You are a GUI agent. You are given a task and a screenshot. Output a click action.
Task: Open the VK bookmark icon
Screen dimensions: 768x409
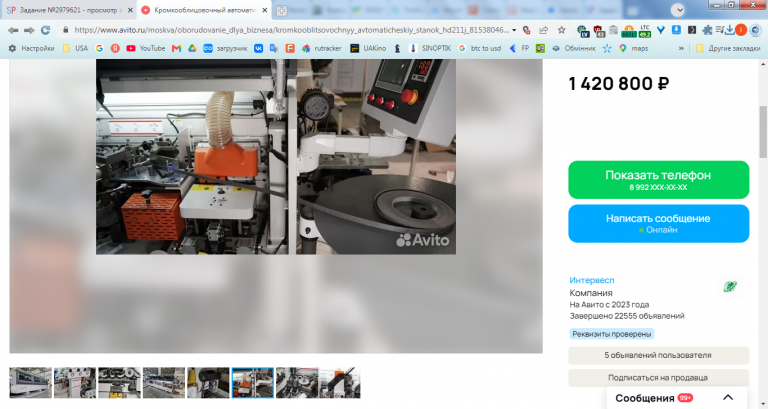pyautogui.click(x=258, y=48)
